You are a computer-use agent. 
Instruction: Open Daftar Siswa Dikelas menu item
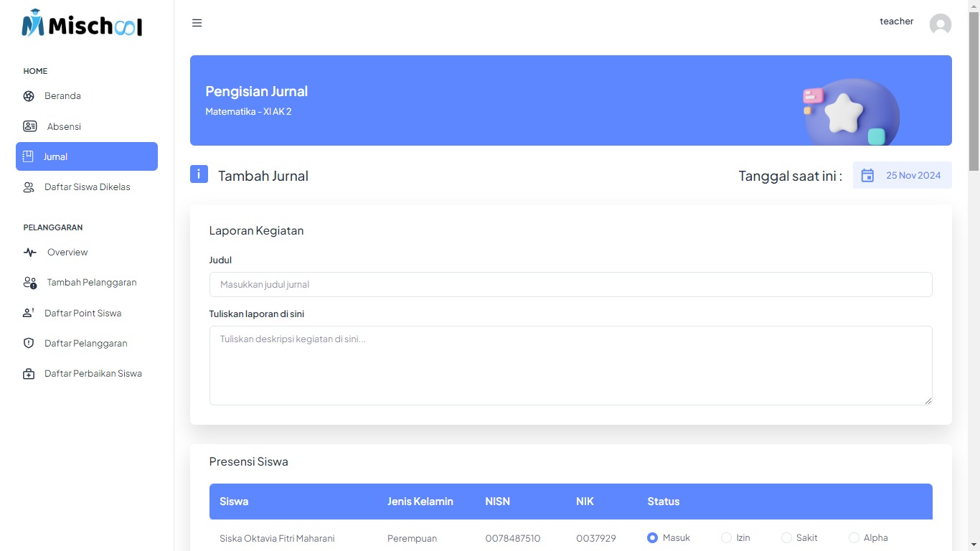(87, 187)
